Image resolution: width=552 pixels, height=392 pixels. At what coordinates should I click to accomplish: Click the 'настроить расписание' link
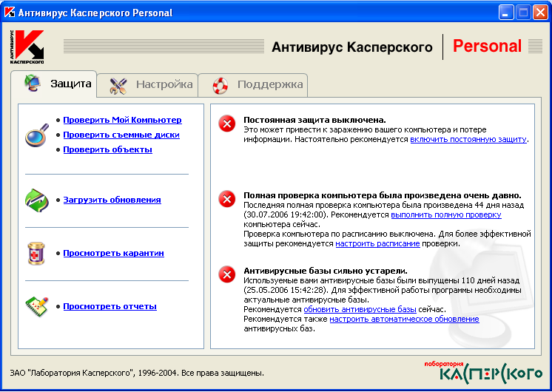point(377,243)
